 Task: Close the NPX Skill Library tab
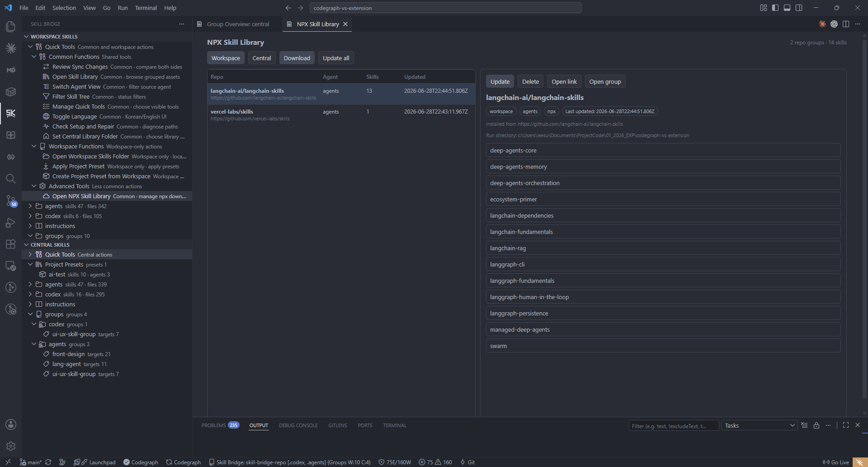click(345, 24)
